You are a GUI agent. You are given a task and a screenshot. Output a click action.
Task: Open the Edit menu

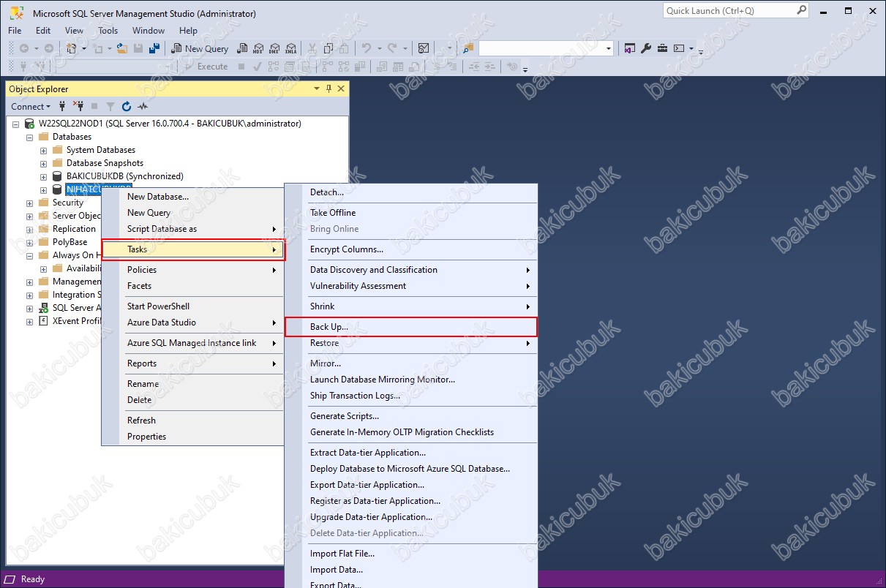point(43,31)
